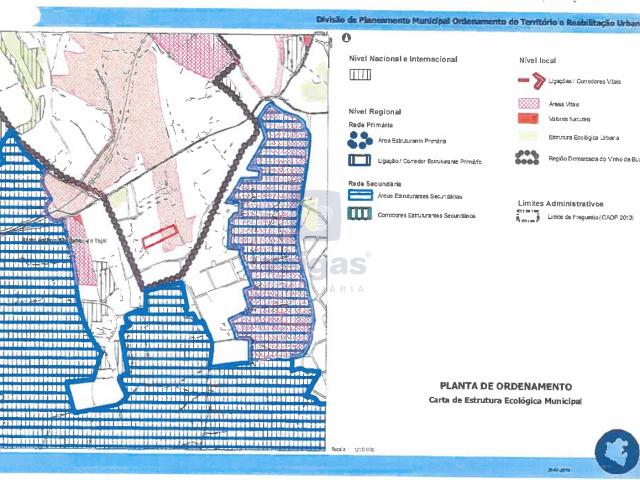Select the Área Estruturante Primária blue dots symbol
Image resolution: width=640 pixels, height=480 pixels.
click(360, 140)
